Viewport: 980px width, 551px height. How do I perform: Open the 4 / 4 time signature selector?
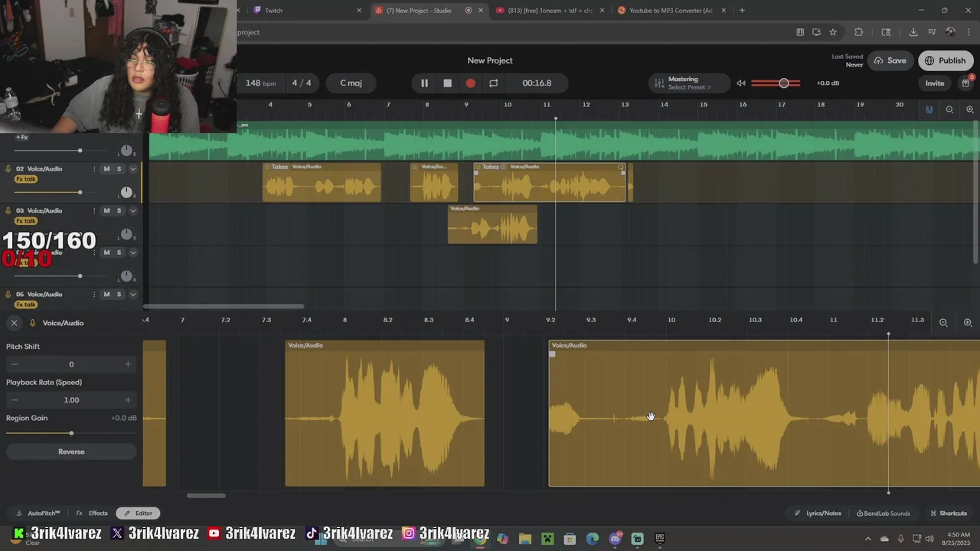click(302, 83)
